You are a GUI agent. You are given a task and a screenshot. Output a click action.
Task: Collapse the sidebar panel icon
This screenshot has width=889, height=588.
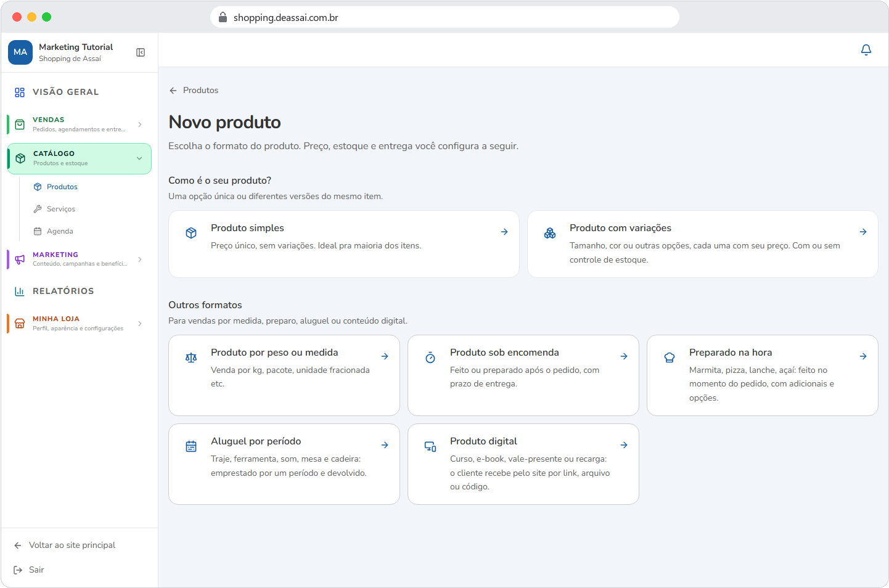(141, 52)
